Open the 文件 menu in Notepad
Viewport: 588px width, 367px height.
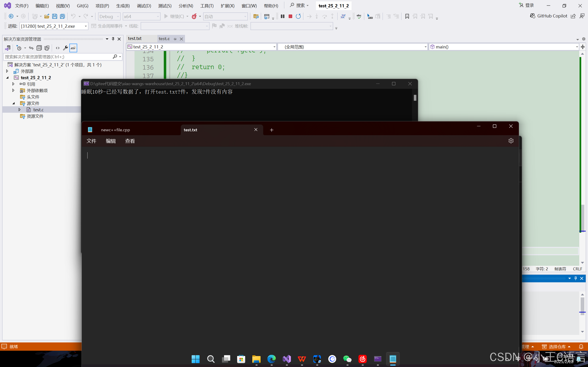pos(91,141)
